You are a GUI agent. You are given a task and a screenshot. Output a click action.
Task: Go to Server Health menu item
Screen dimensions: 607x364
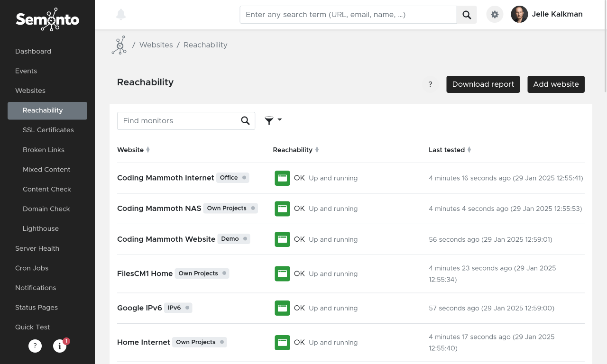37,248
